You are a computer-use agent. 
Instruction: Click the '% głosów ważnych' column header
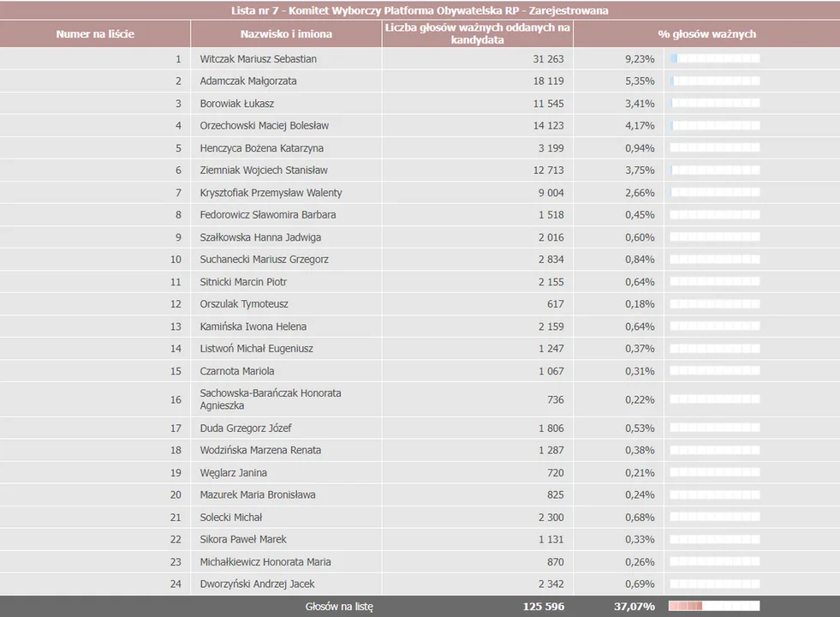point(706,33)
